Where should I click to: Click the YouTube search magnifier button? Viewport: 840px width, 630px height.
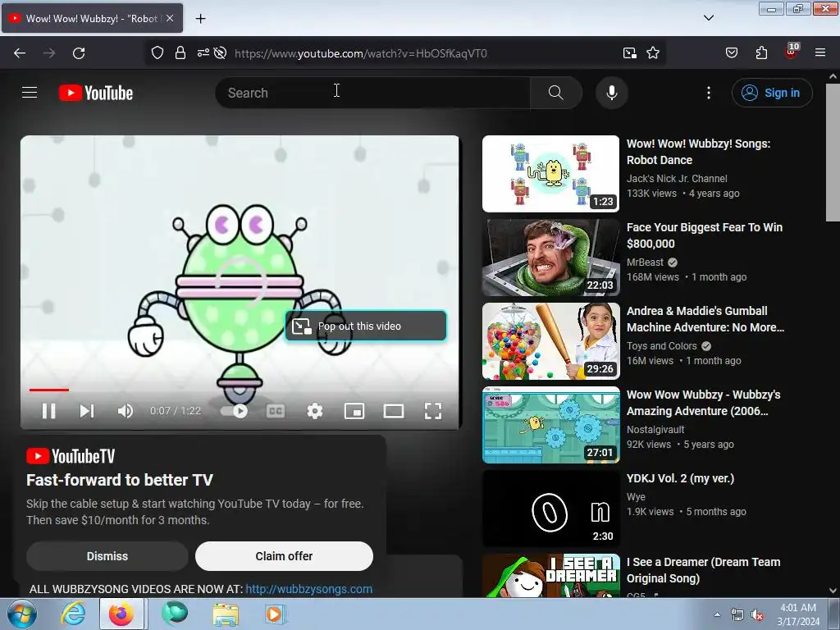click(555, 93)
